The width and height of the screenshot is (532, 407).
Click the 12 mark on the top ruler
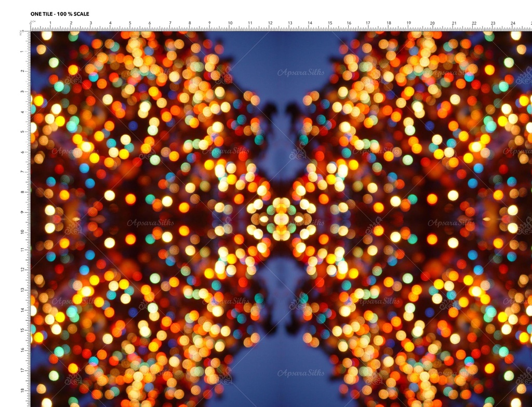click(270, 24)
